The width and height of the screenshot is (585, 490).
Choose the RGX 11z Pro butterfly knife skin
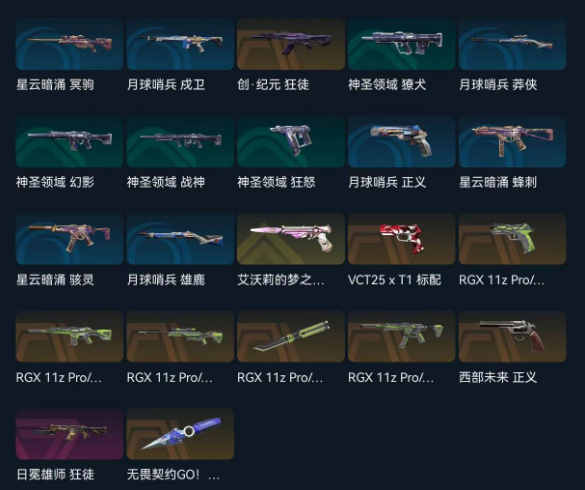pos(291,336)
